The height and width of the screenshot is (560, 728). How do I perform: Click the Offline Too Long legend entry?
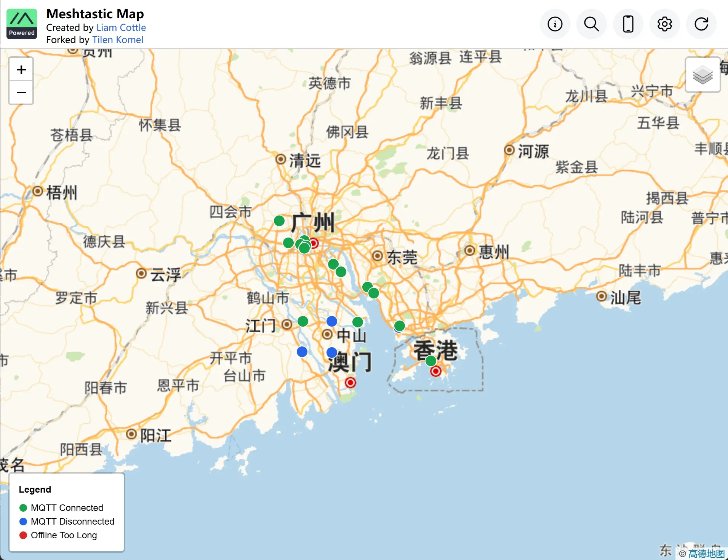(x=64, y=535)
